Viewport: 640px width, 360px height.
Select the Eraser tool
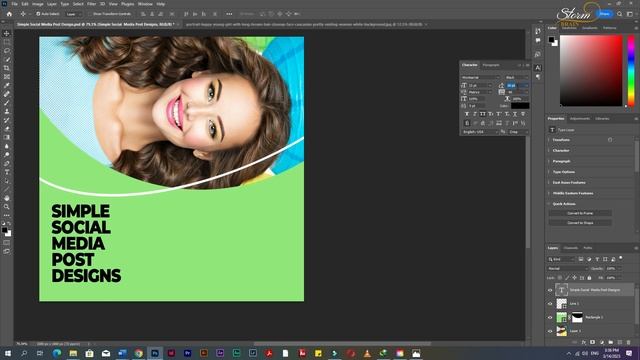pos(7,129)
